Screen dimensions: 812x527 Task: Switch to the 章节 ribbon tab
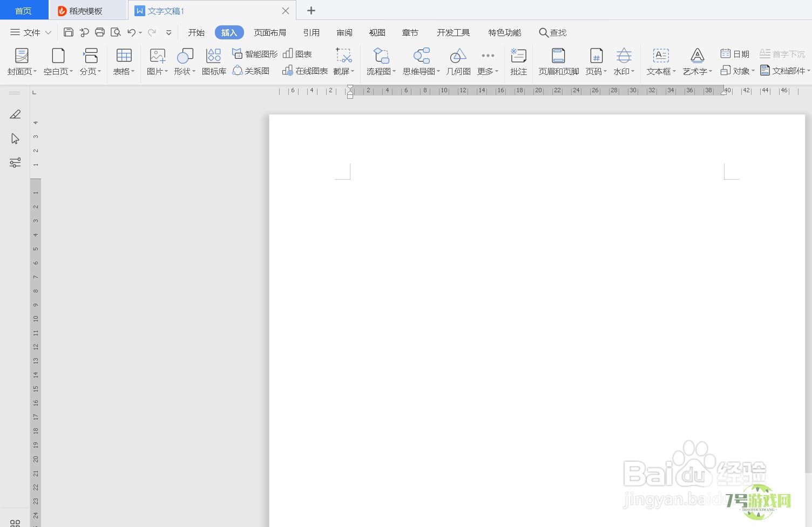(x=410, y=32)
